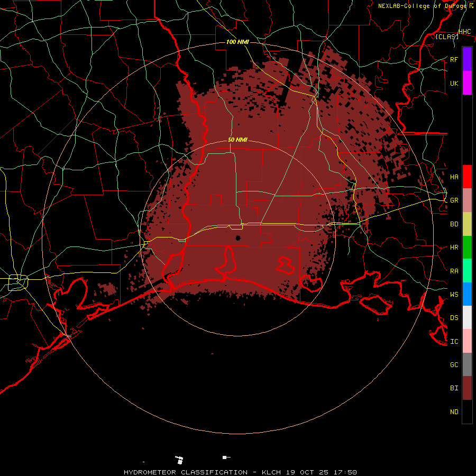Click the HYDROMETEOR CLASSIFICATION title text

(x=186, y=472)
